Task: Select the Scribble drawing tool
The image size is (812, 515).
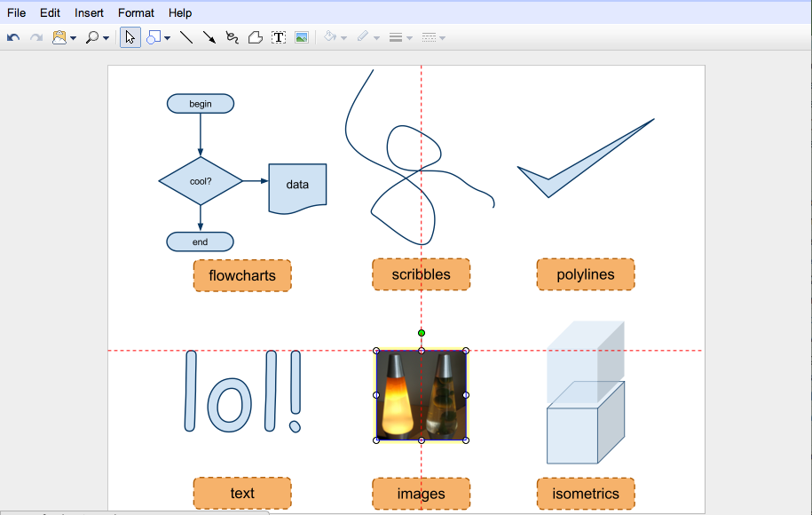Action: click(231, 36)
